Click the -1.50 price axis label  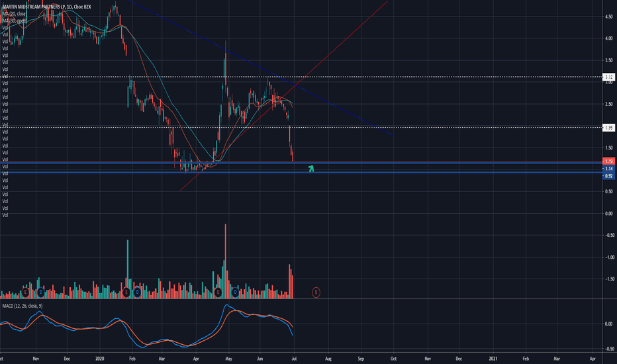click(609, 279)
